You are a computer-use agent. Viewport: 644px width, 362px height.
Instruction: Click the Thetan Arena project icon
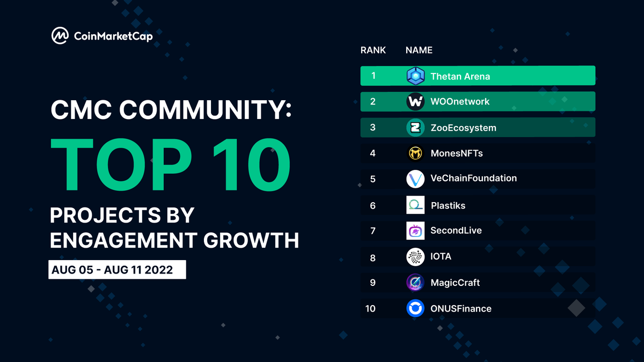[x=415, y=76]
